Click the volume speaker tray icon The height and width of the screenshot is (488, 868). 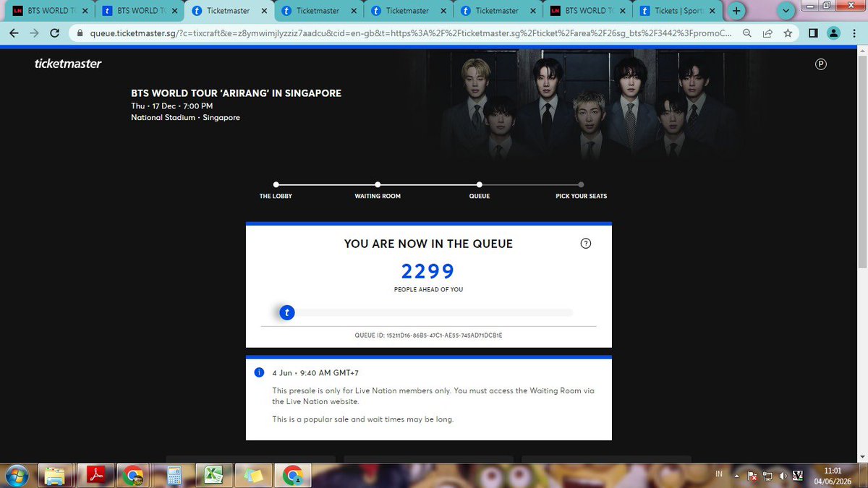click(782, 476)
